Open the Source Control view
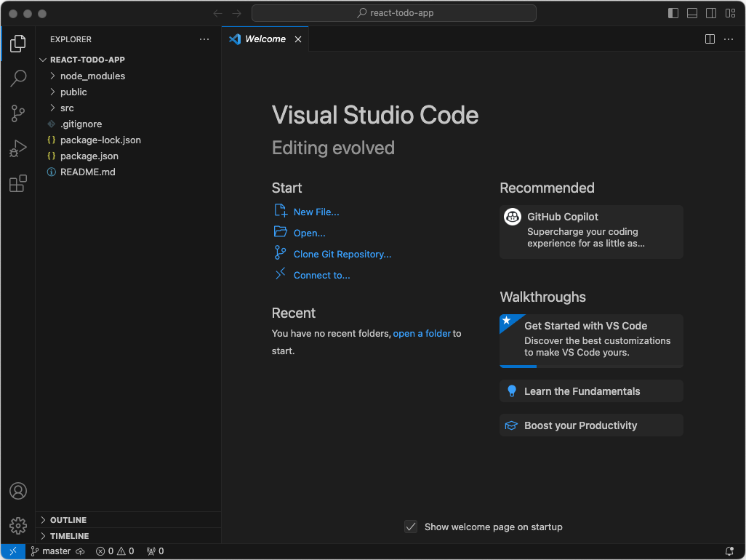This screenshot has width=746, height=560. (x=18, y=113)
